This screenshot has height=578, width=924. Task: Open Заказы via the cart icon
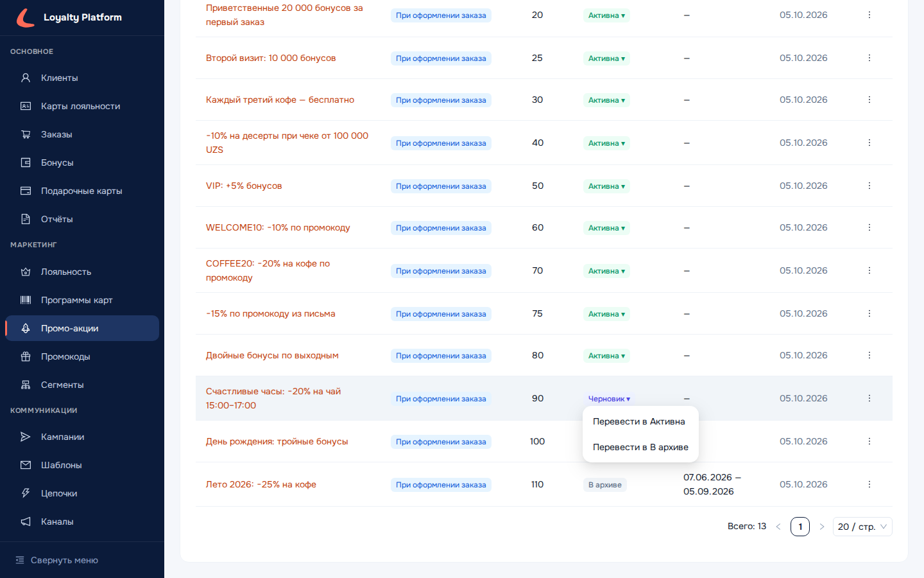(26, 134)
